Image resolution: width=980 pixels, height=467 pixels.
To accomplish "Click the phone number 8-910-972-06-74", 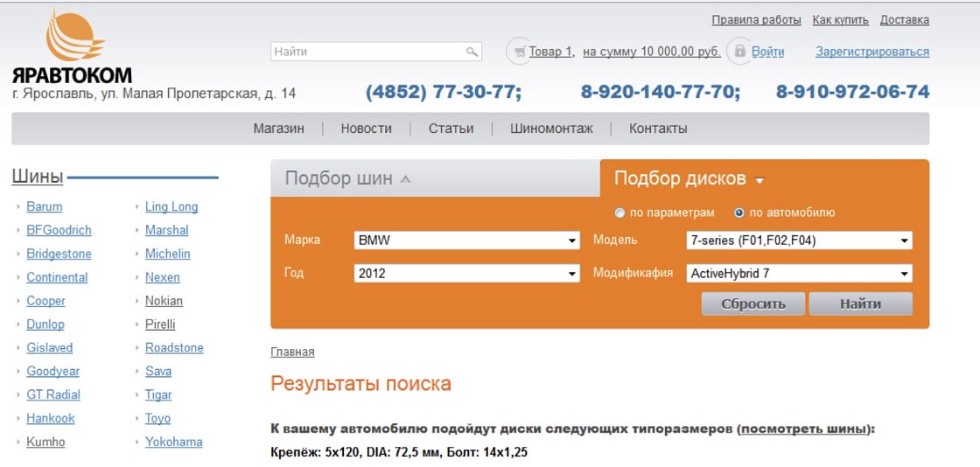I will click(x=852, y=92).
